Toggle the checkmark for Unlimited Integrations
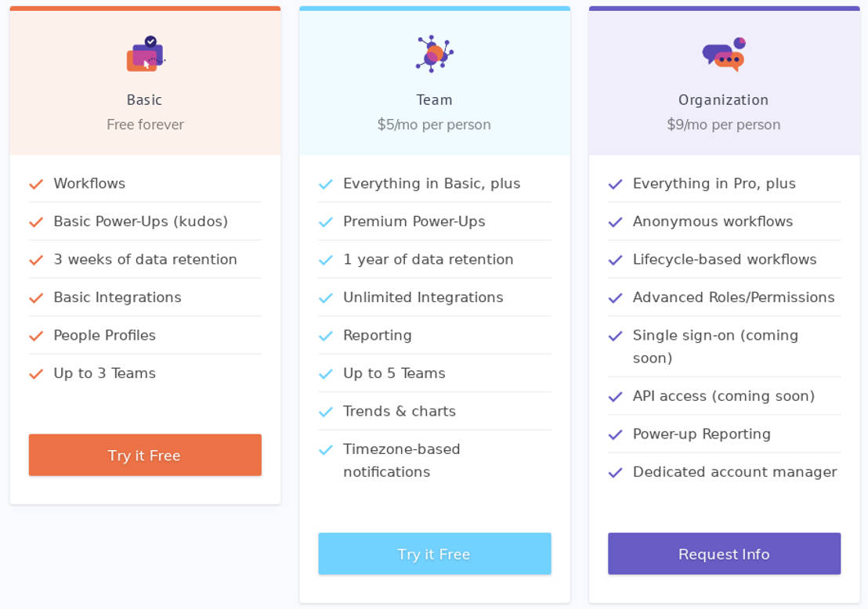The width and height of the screenshot is (868, 609). [x=325, y=297]
